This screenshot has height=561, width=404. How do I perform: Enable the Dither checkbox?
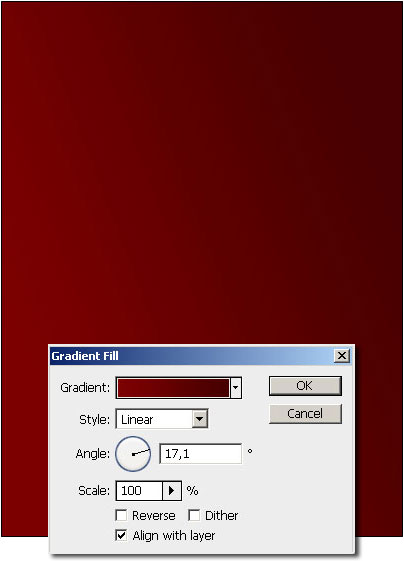(194, 515)
